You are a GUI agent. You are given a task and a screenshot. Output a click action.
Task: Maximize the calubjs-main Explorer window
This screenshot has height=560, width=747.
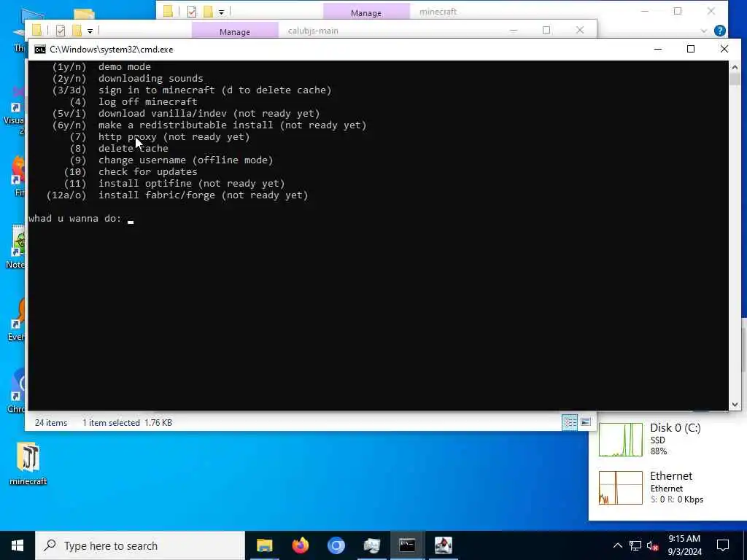(546, 30)
